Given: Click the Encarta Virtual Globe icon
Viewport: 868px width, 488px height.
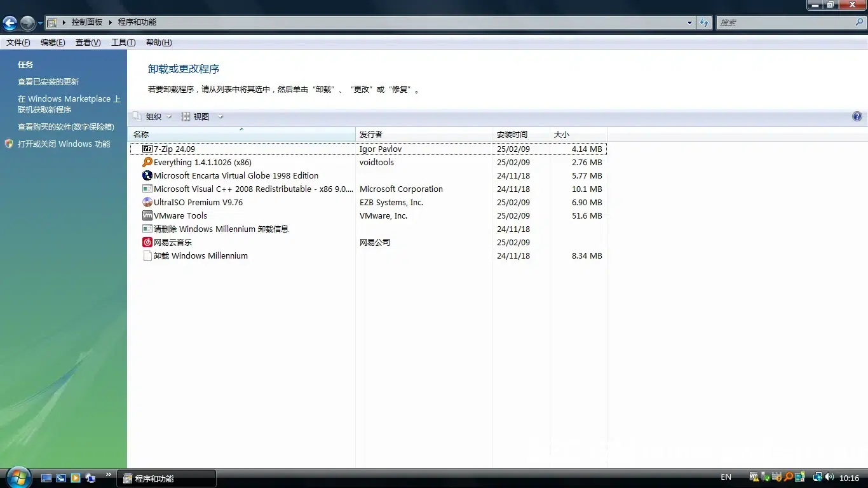Looking at the screenshot, I should (x=147, y=175).
